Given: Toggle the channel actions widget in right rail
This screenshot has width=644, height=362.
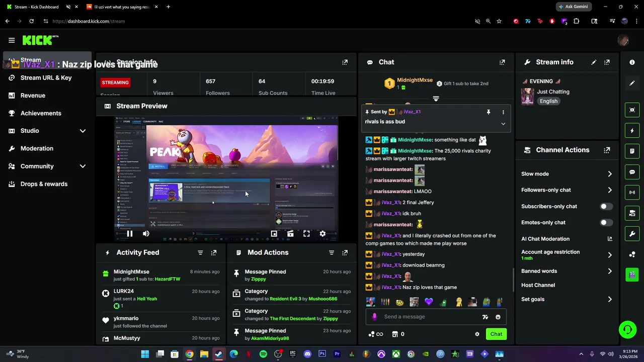Looking at the screenshot, I should pyautogui.click(x=632, y=213).
